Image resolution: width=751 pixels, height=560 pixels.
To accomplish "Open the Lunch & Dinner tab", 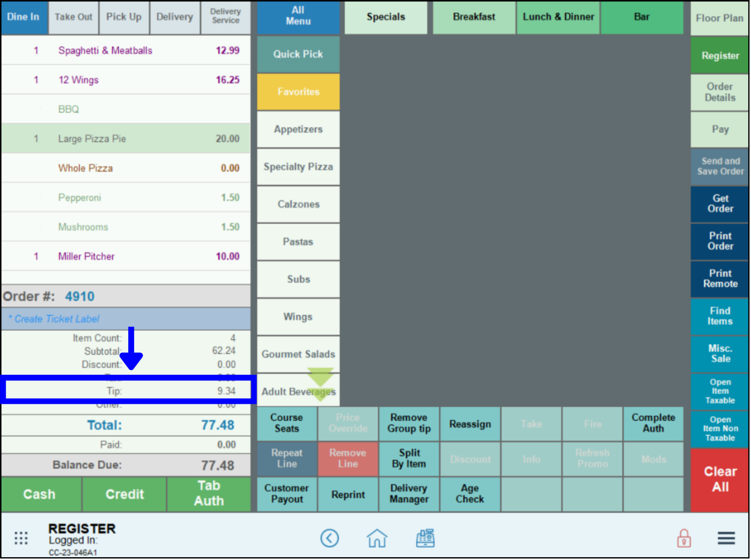I will [558, 17].
